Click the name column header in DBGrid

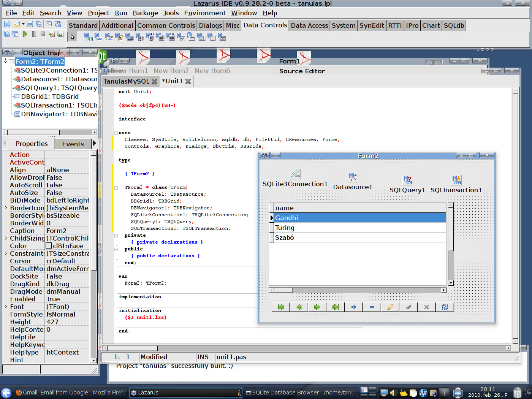point(360,208)
